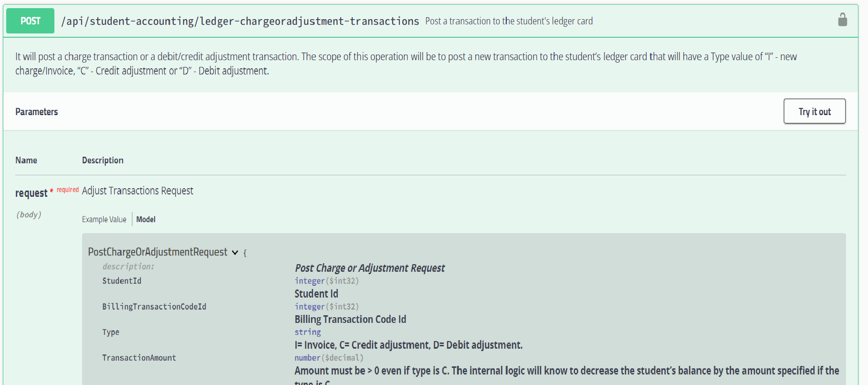Image resolution: width=868 pixels, height=385 pixels.
Task: Click the Type property name
Action: pos(111,332)
